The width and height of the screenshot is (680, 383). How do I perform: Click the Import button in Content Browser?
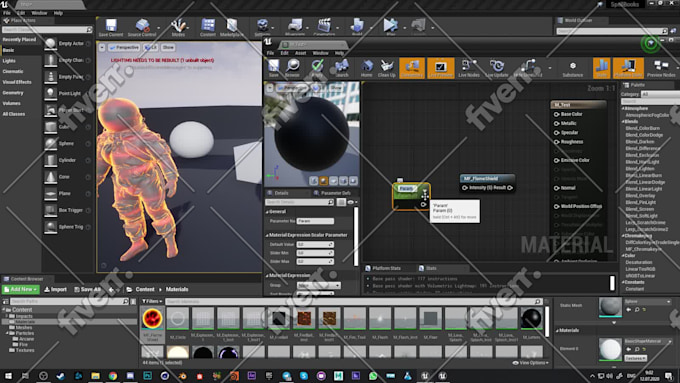pos(56,289)
